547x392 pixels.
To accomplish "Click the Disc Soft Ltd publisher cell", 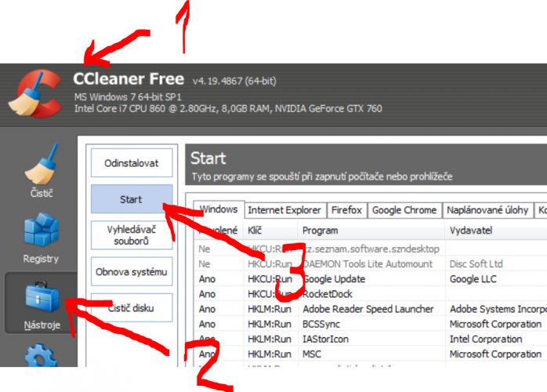I will pyautogui.click(x=476, y=264).
